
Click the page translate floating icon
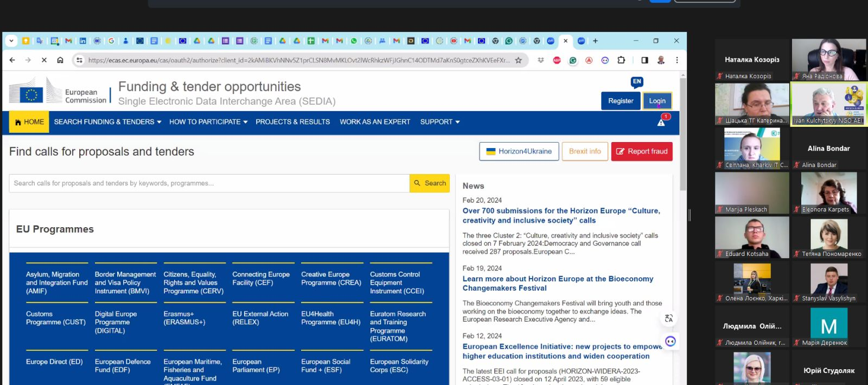(x=668, y=318)
